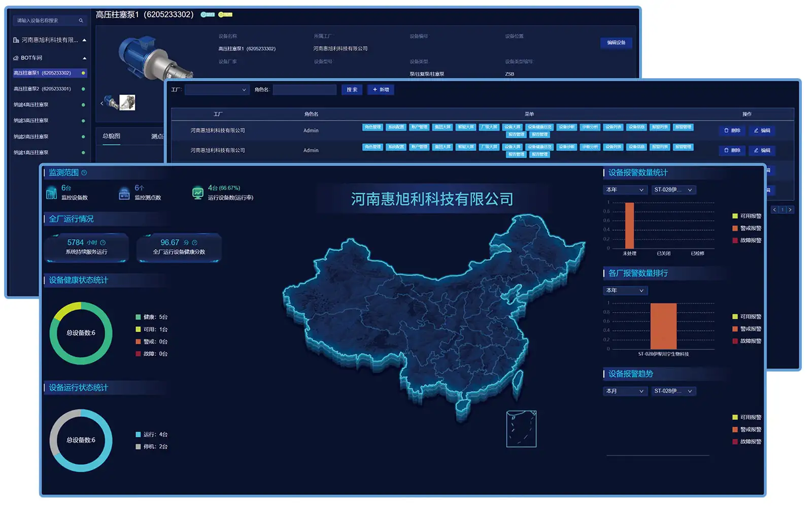Toggle 可用报警 legend in 各厂报警数量排行 chart

pos(747,317)
